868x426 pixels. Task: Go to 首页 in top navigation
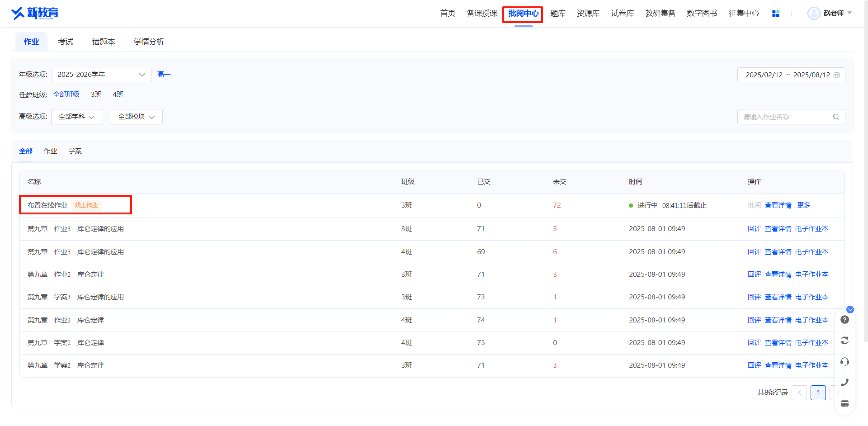[x=448, y=13]
